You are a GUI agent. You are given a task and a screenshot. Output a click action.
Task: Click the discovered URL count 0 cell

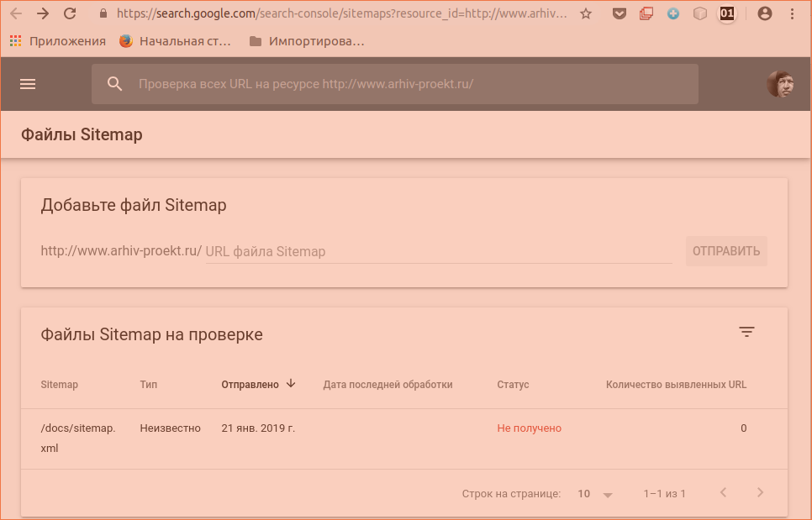click(743, 428)
